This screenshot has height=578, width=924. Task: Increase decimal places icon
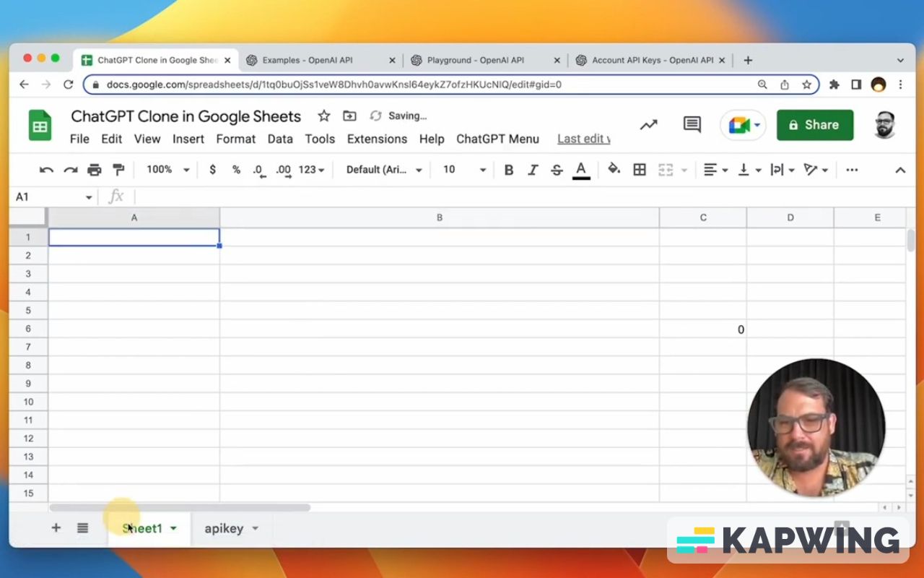click(284, 170)
